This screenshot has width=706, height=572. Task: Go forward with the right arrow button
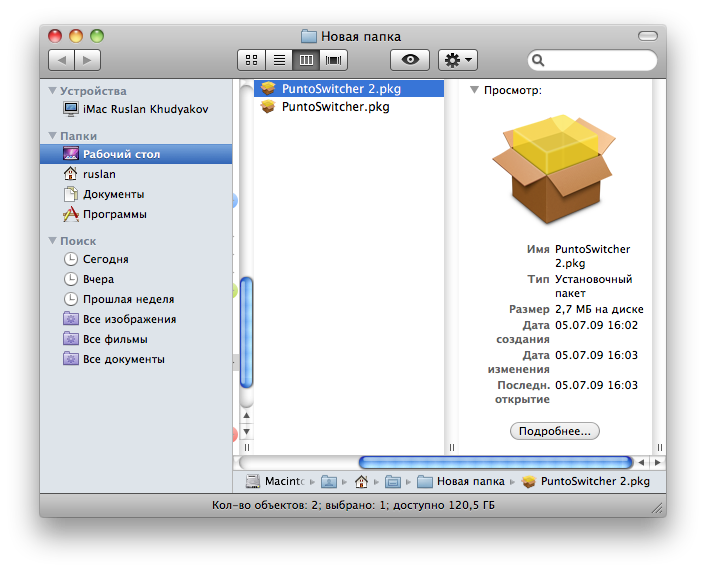coord(87,60)
